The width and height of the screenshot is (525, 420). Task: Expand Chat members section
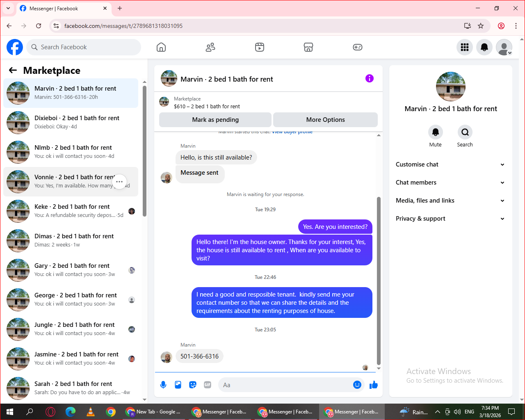pos(450,183)
